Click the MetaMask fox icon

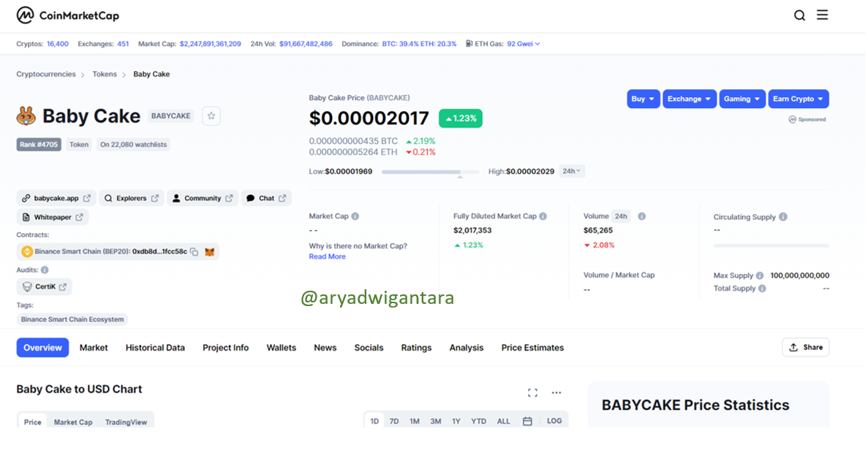pyautogui.click(x=209, y=251)
